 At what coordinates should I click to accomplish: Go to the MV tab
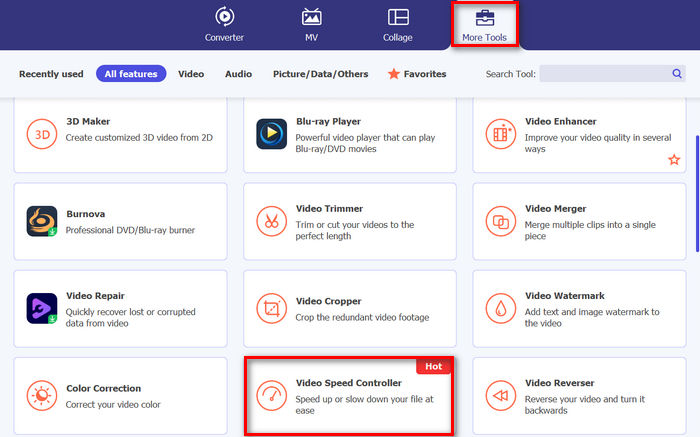click(x=311, y=25)
